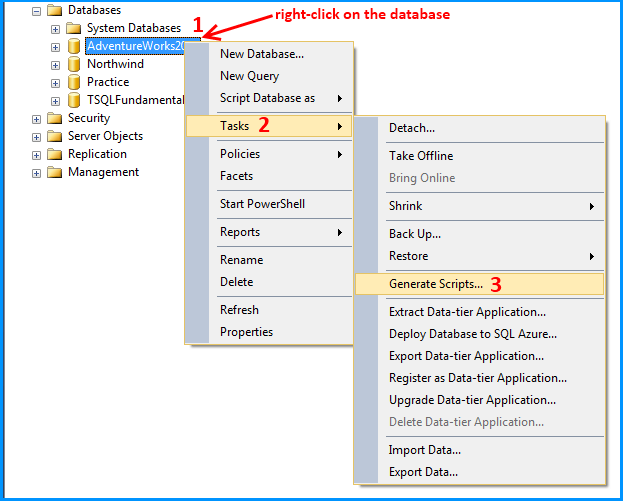This screenshot has width=623, height=501.
Task: Click the TSQLFundamentals database cylinder icon
Action: pos(73,100)
